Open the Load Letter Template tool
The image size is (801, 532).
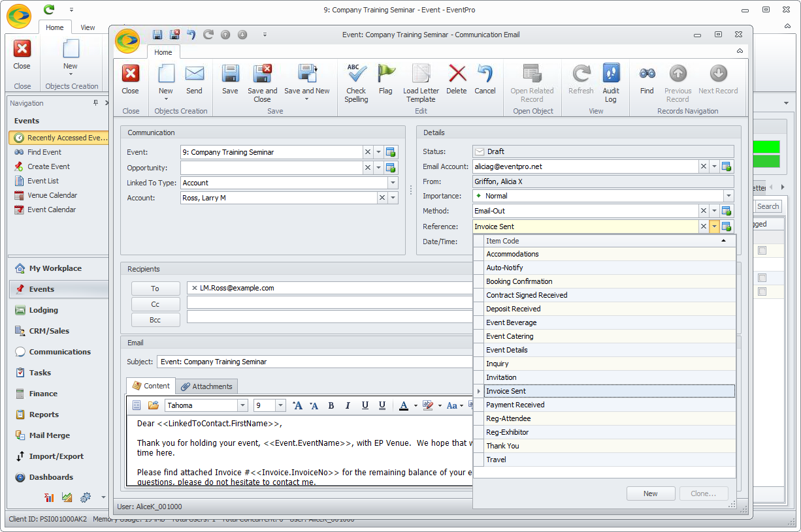pos(421,84)
